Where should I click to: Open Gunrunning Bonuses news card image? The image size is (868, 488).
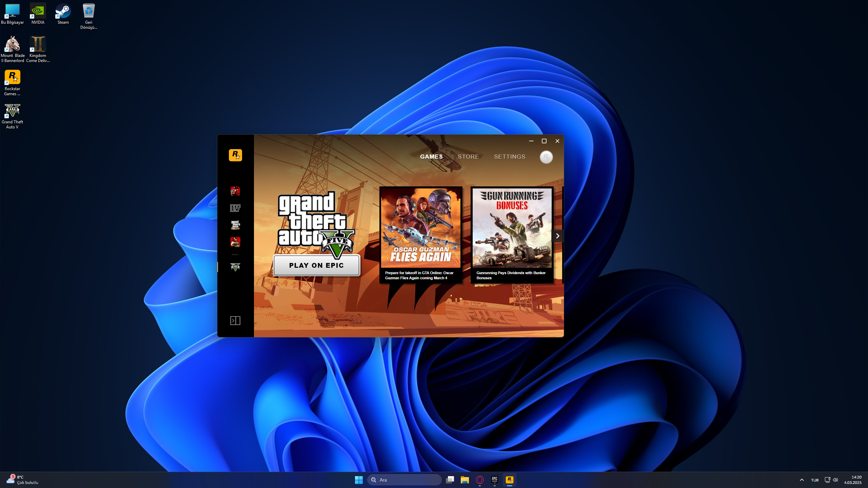512,228
